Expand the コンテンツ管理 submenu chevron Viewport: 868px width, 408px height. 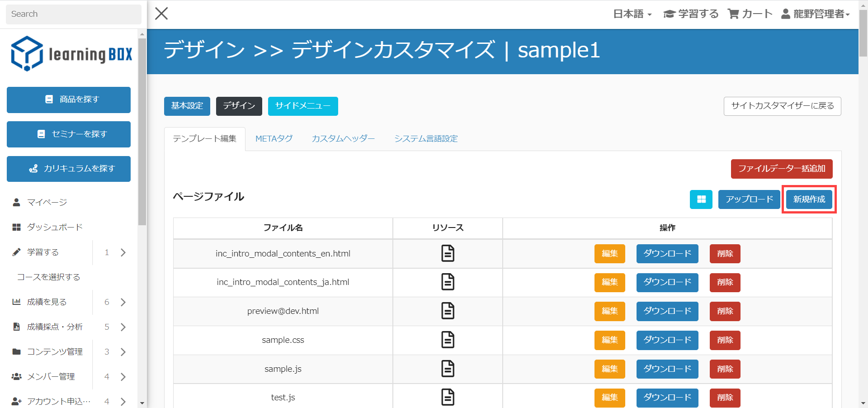(x=123, y=352)
